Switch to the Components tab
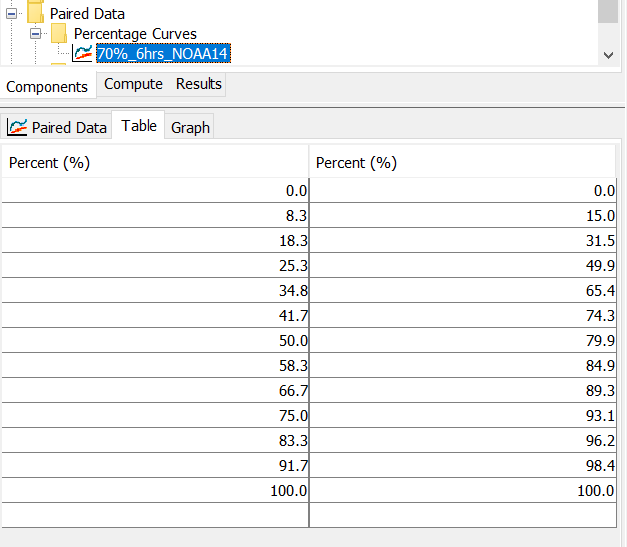The width and height of the screenshot is (627, 547). [47, 86]
